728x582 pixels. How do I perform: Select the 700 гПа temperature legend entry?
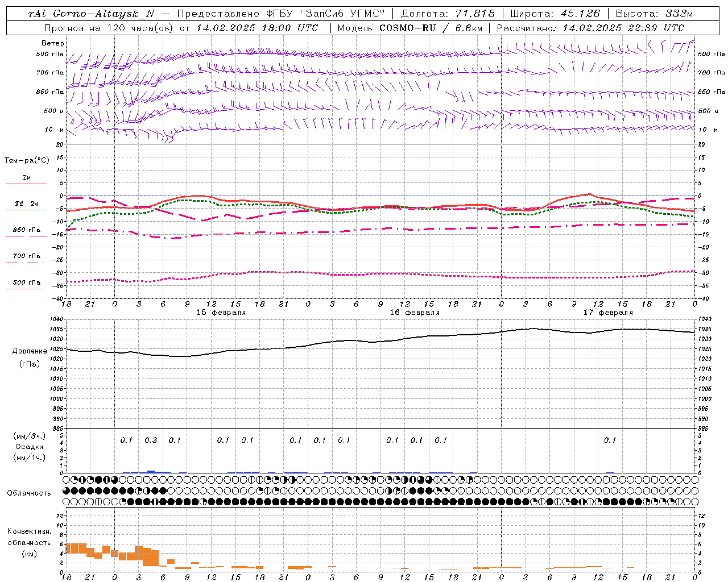(26, 256)
